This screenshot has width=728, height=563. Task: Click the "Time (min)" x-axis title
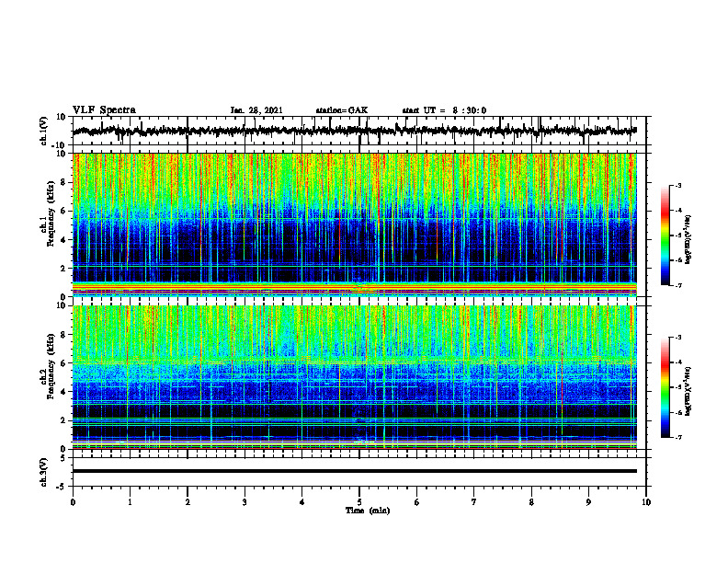[368, 511]
